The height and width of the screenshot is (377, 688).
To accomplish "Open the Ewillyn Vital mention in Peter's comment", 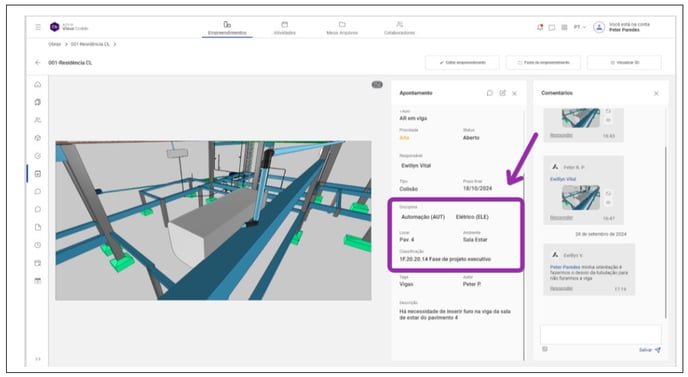I will 563,179.
